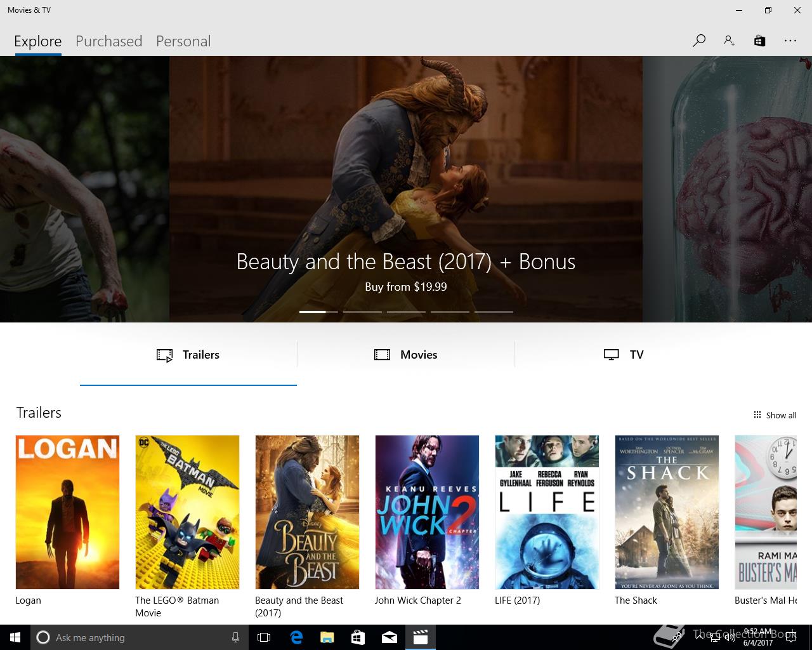The image size is (812, 650).
Task: Go to third carousel slide indicator
Action: pos(406,312)
